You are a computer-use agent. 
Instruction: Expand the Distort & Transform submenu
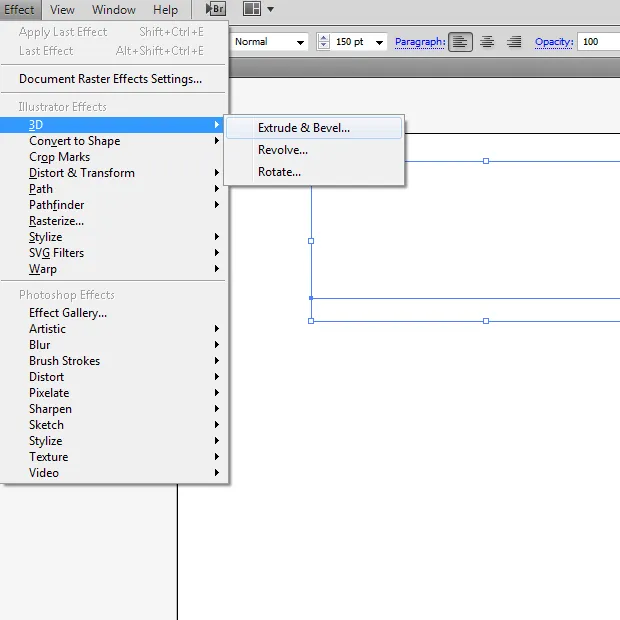point(82,173)
